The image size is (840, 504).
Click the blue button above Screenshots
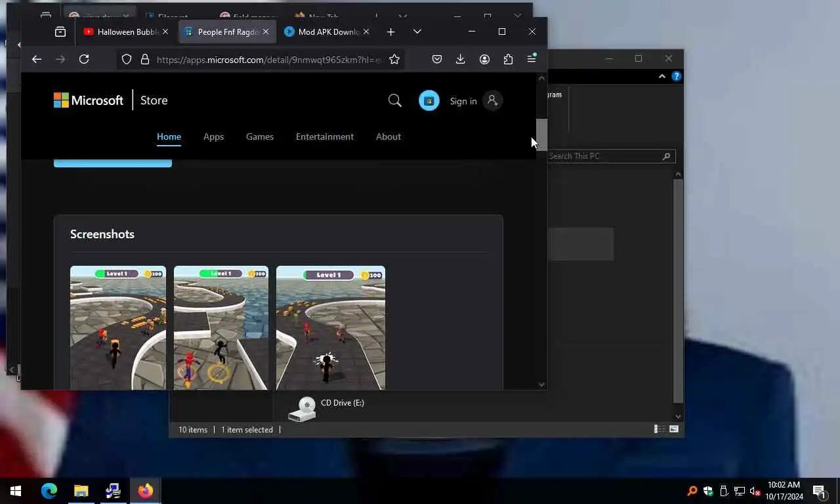pos(113,163)
